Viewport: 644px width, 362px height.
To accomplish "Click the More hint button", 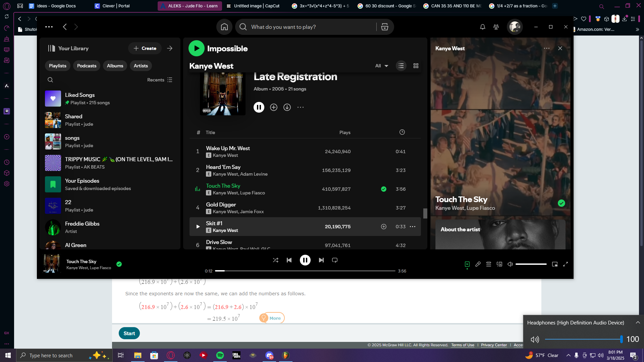I will [x=272, y=318].
